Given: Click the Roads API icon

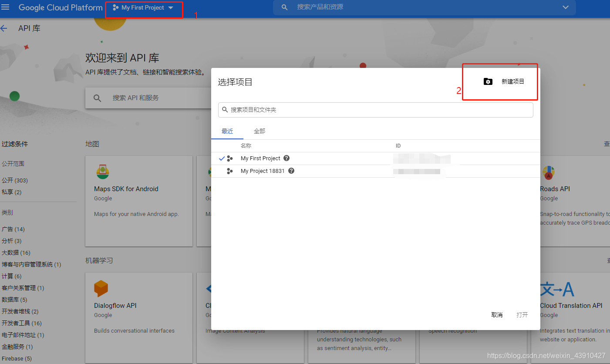Looking at the screenshot, I should (548, 173).
